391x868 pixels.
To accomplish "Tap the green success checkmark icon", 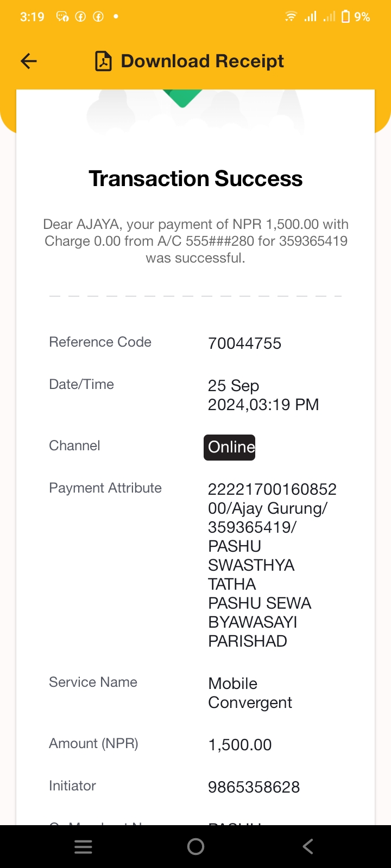I will point(182,98).
